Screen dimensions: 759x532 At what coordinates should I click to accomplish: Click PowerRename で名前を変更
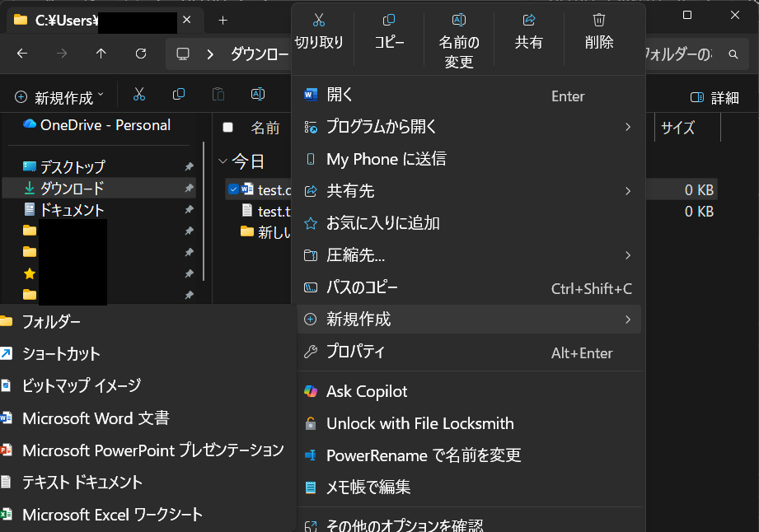424,455
